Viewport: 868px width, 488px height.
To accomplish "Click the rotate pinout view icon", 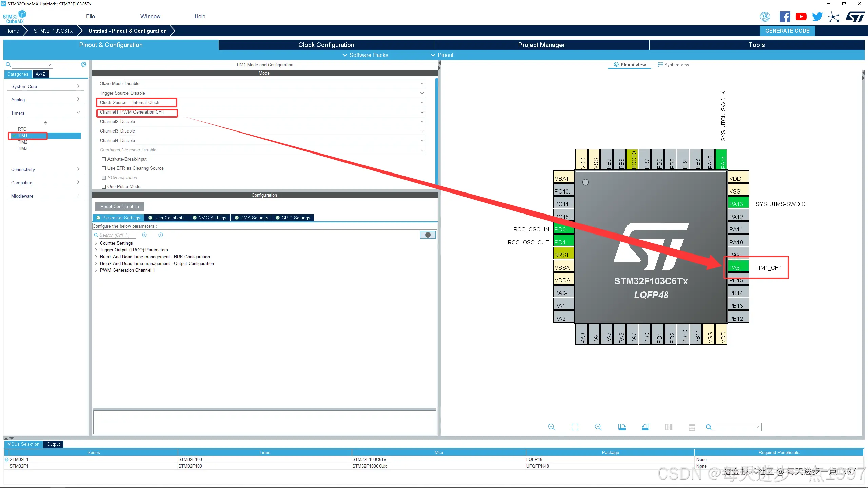I will (x=622, y=427).
